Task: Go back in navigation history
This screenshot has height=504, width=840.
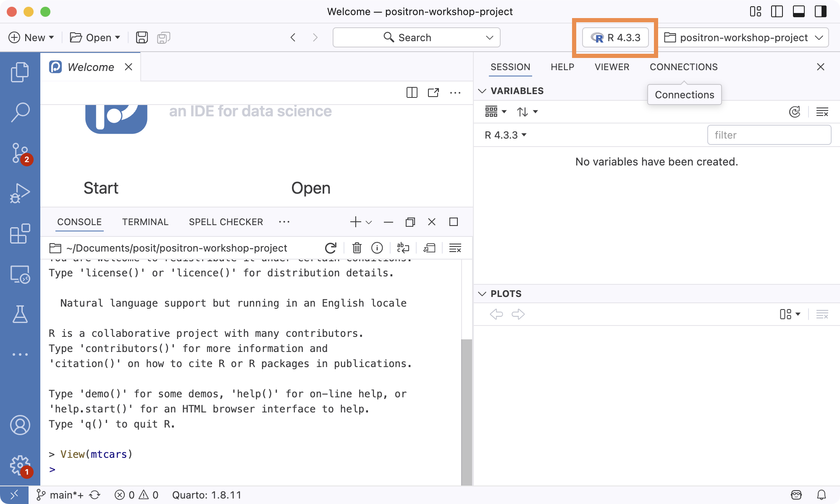Action: [293, 37]
